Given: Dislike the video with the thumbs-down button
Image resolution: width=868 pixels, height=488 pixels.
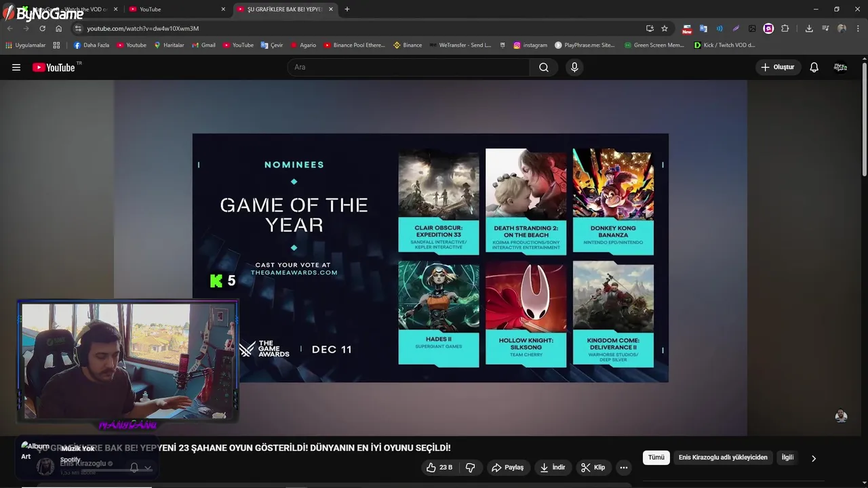Looking at the screenshot, I should coord(471,468).
